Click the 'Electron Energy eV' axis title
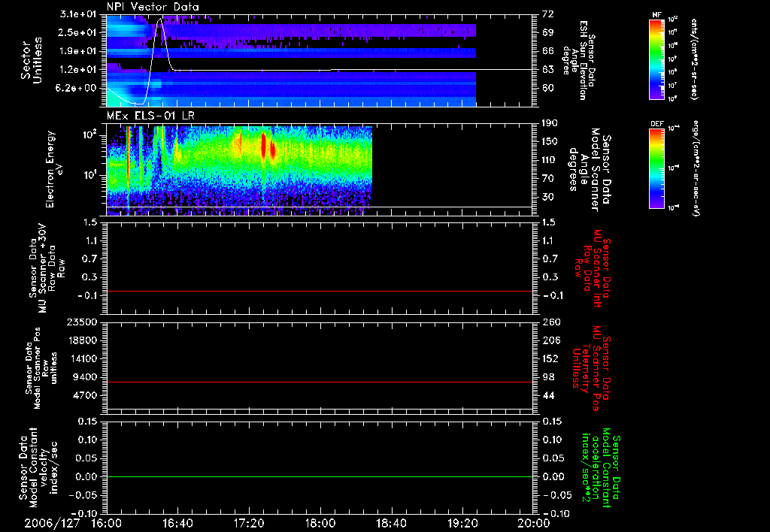The image size is (770, 532). point(53,169)
